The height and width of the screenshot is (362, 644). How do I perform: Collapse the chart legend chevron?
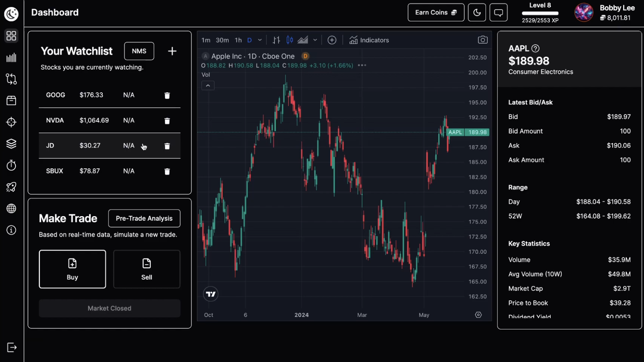pyautogui.click(x=208, y=86)
